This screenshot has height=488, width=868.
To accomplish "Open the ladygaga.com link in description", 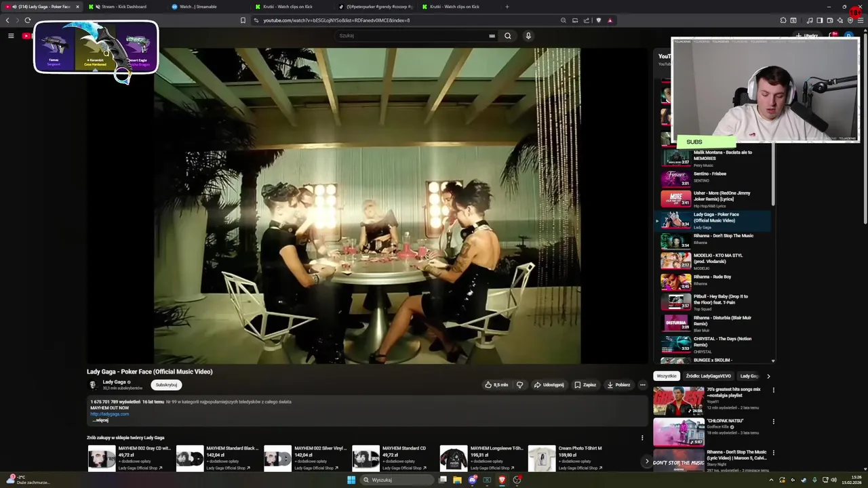I will click(109, 414).
